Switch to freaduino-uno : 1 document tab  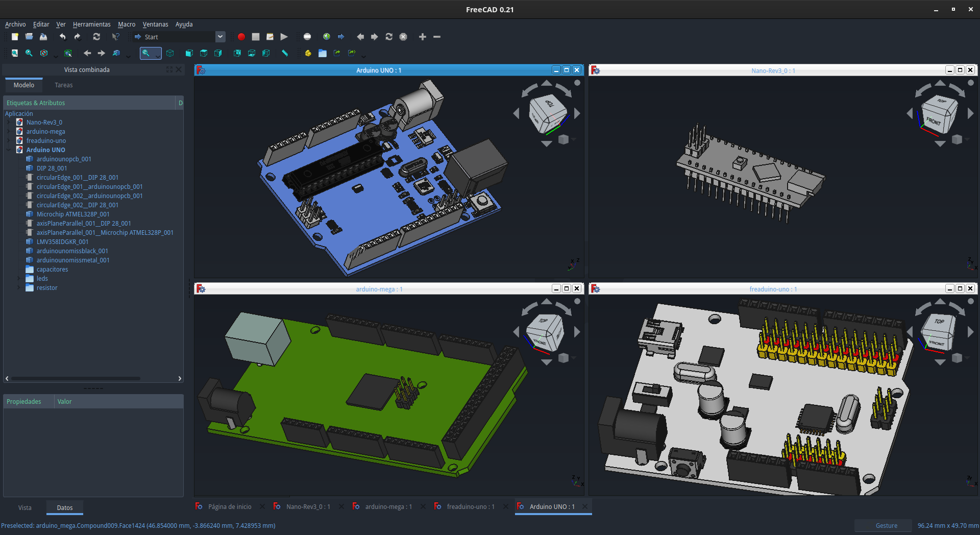(x=471, y=506)
